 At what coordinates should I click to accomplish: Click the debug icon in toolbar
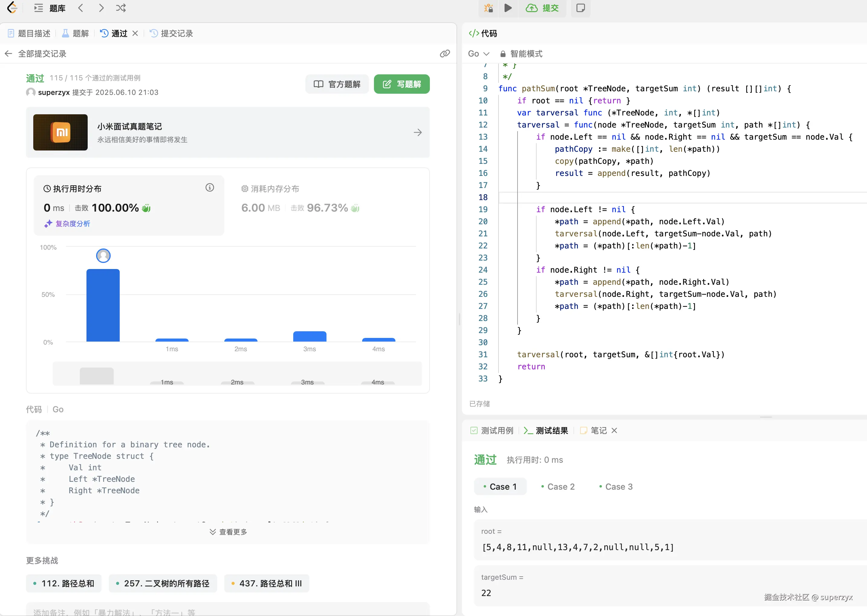pyautogui.click(x=489, y=8)
